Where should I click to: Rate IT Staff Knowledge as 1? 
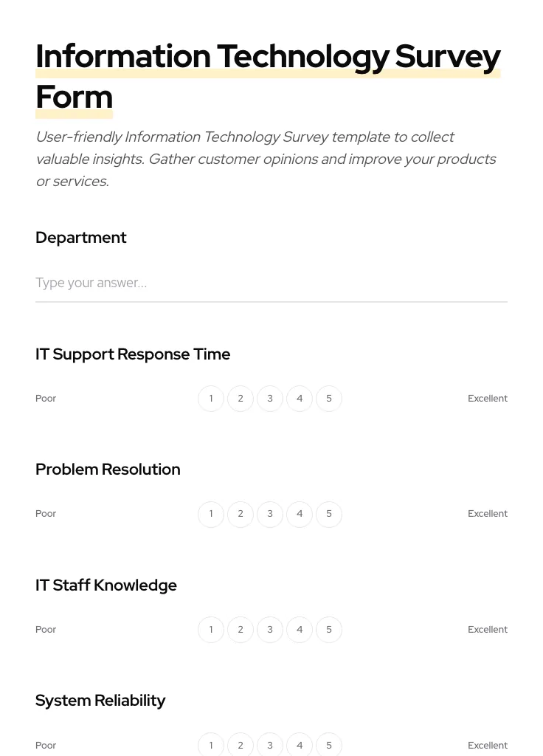coord(211,629)
